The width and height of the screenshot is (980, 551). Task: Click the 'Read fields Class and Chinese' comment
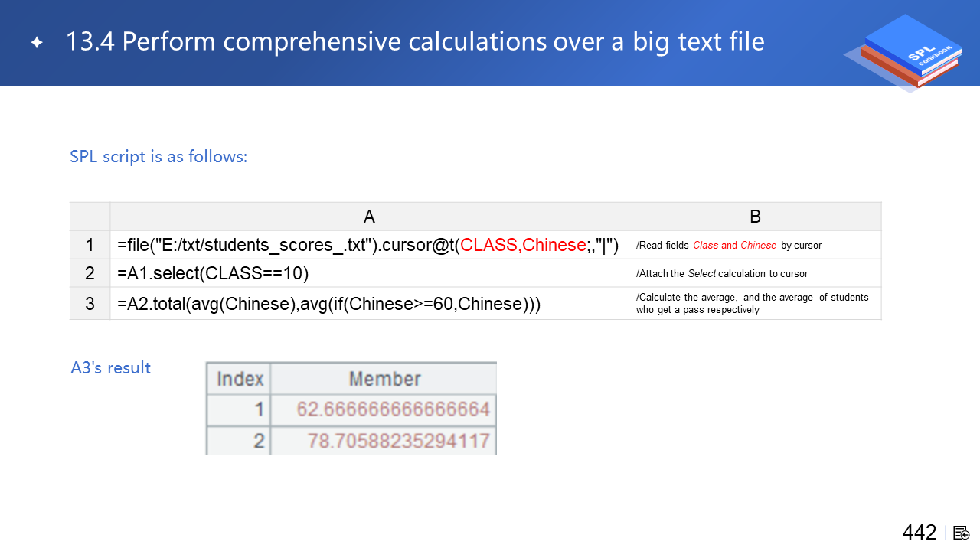click(728, 246)
